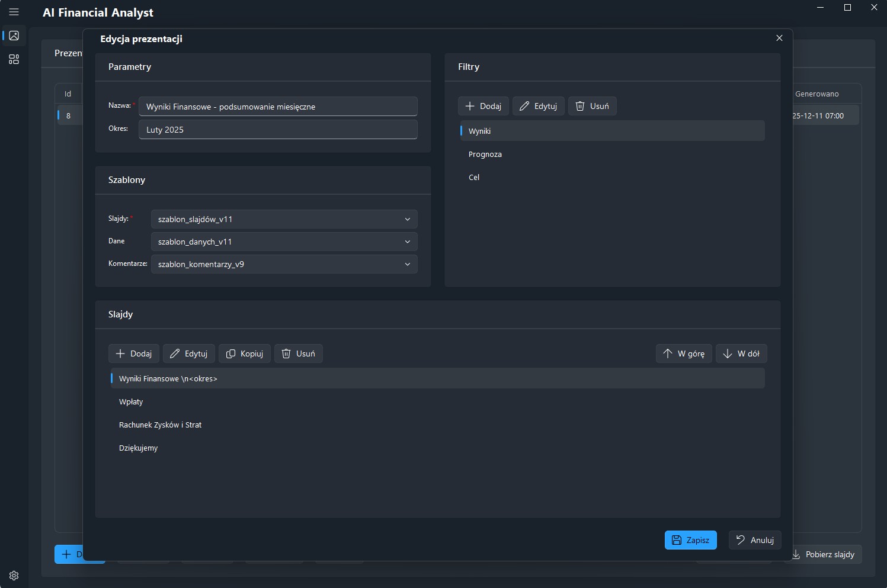Select the Cel filter item
This screenshot has height=588, width=887.
474,178
